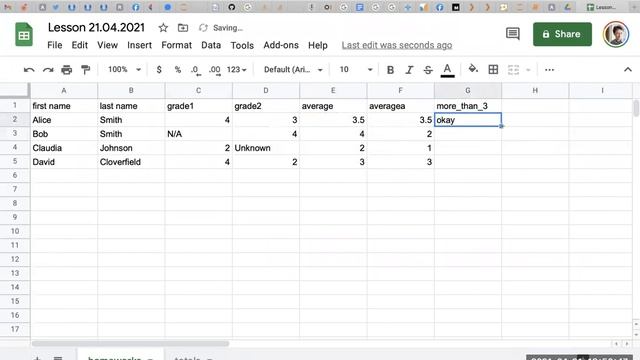Select column A header
The width and height of the screenshot is (640, 360).
64,90
